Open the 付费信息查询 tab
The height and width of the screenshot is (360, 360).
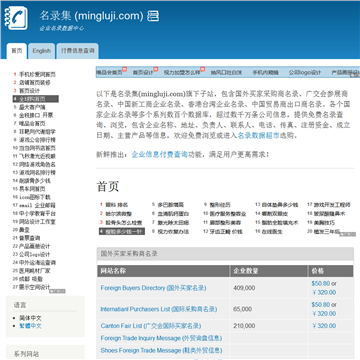pos(77,51)
